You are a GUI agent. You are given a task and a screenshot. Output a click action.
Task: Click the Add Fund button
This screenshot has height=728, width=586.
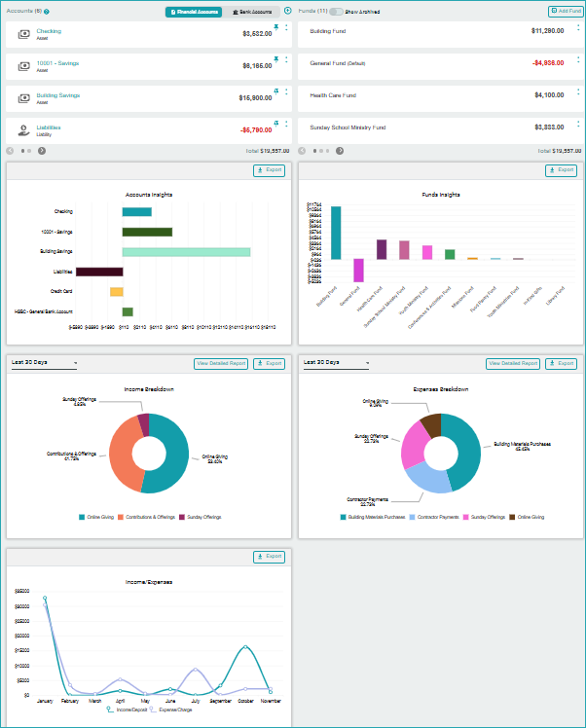[x=565, y=11]
